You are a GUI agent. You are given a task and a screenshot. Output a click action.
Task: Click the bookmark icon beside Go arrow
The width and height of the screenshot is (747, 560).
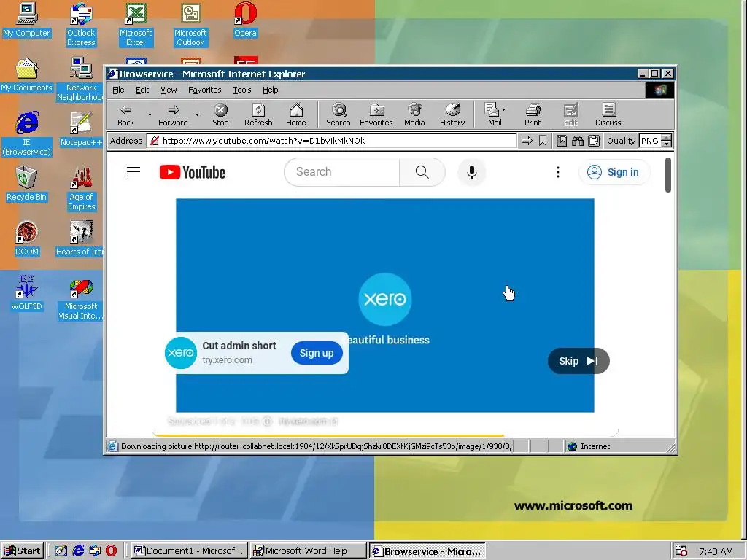click(x=543, y=141)
